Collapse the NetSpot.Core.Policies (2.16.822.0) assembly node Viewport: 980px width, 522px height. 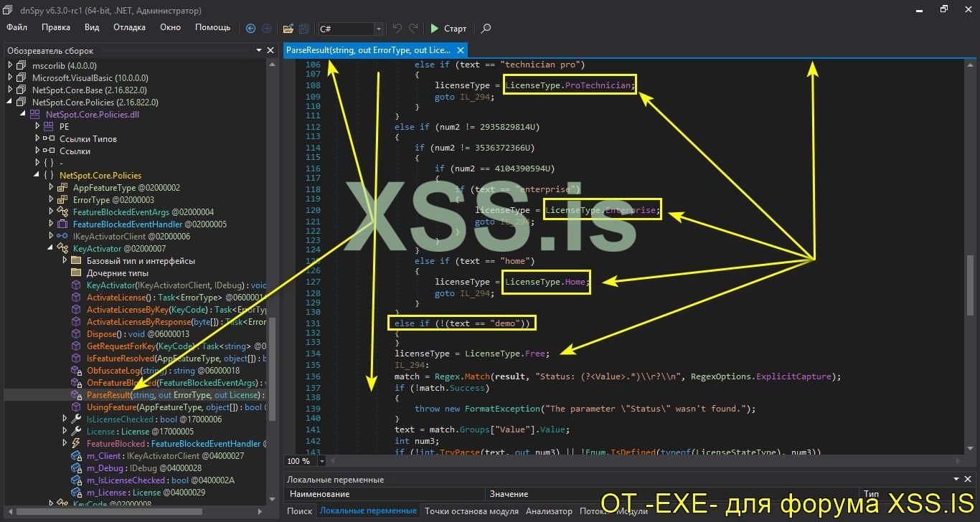click(10, 103)
